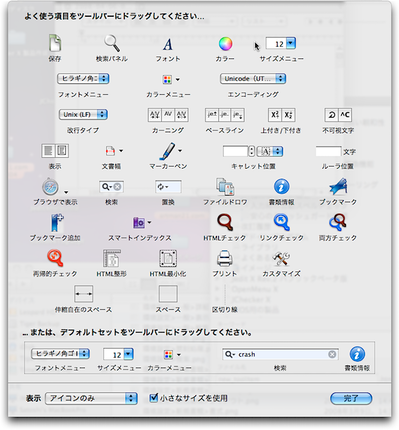This screenshot has height=430, width=399.
Task: Select the 検索パネル magnifier icon
Action: tap(112, 44)
